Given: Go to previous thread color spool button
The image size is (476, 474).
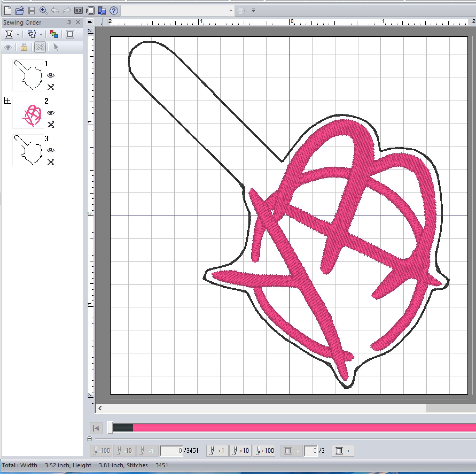Looking at the screenshot, I should point(291,451).
